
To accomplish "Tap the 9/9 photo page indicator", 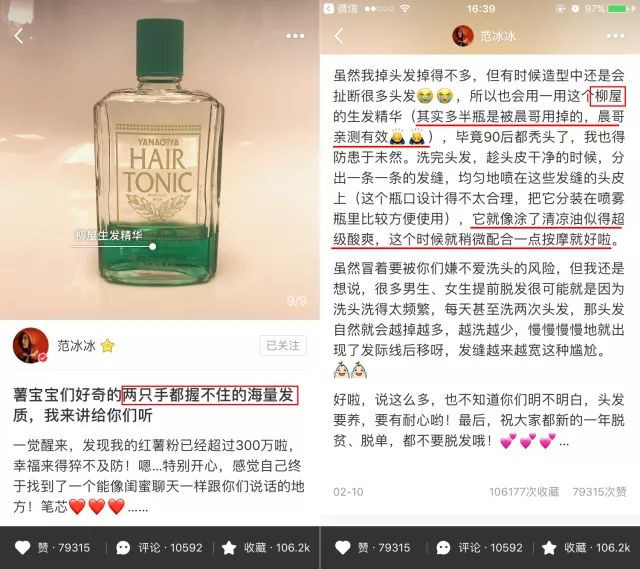I will [x=297, y=301].
